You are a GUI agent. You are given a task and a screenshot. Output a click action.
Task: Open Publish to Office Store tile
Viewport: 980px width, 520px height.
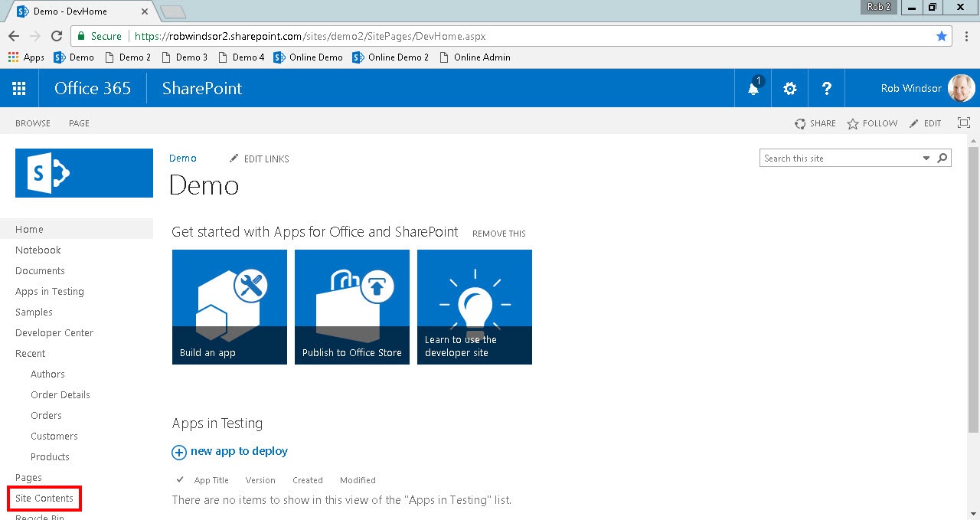(352, 307)
